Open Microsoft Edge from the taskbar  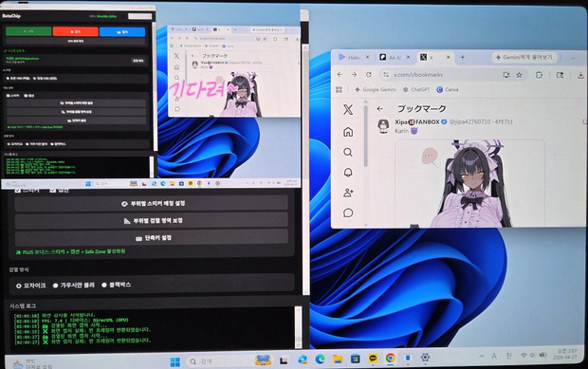click(x=320, y=360)
